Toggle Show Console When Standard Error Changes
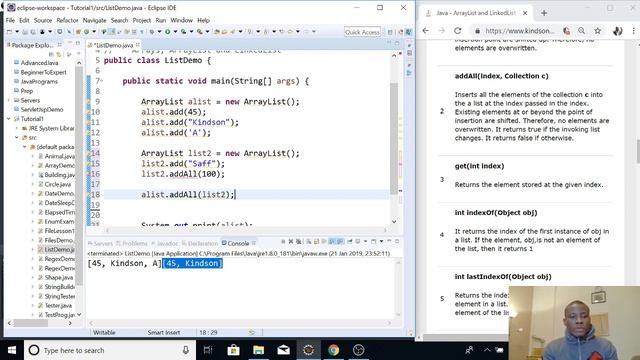 pos(340,242)
